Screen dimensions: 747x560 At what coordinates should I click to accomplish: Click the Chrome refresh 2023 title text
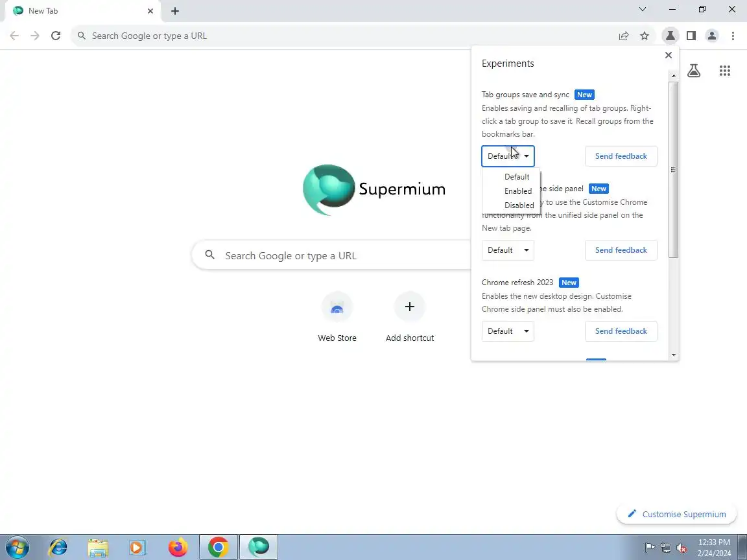tap(517, 283)
